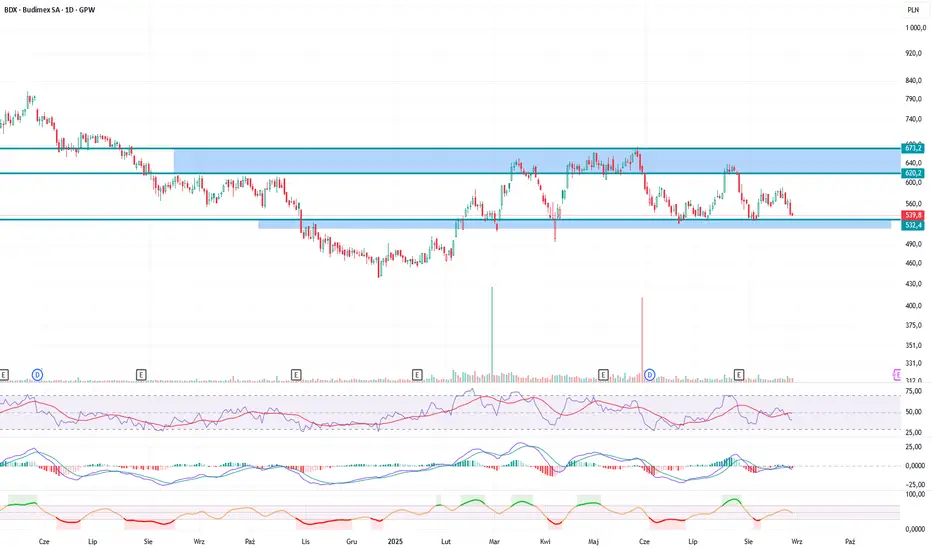Click the Lis label on time axis
The height and width of the screenshot is (550, 932).
[x=306, y=541]
